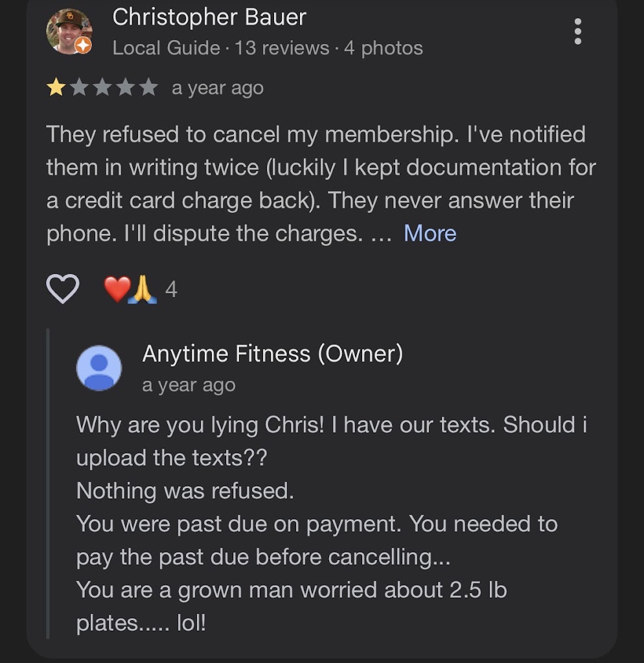Open the Christopher Bauer reviewer name
644x663 pixels.
(209, 17)
